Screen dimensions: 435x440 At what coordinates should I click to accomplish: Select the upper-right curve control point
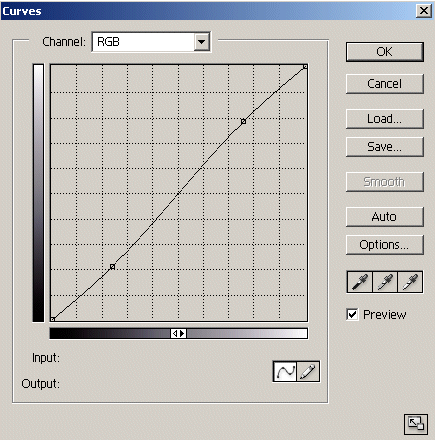[243, 122]
